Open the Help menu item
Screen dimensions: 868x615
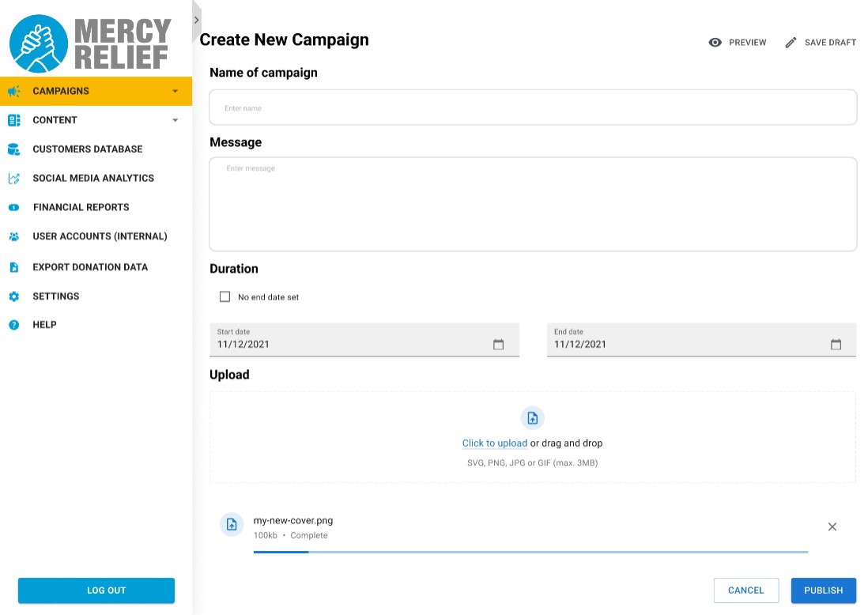click(x=44, y=325)
